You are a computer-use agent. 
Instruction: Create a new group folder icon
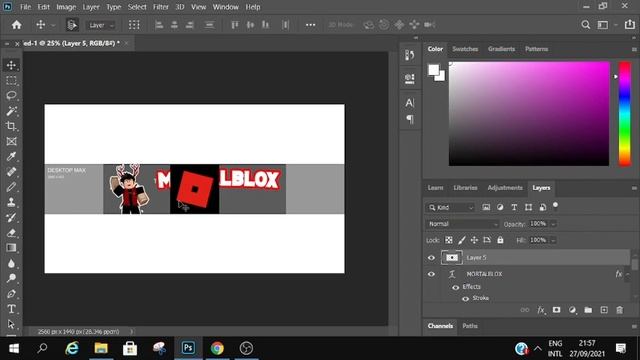coord(588,310)
